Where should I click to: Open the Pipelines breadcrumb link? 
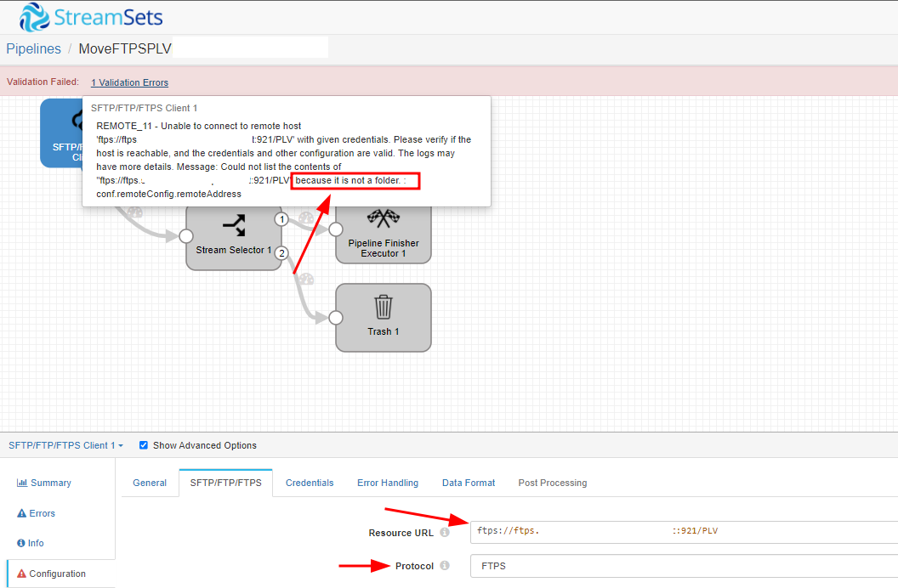click(x=33, y=48)
